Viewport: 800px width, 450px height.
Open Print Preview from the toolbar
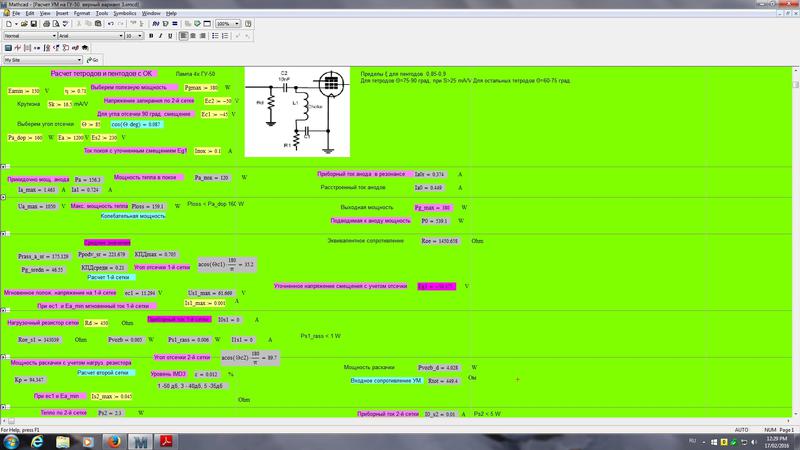click(x=56, y=23)
